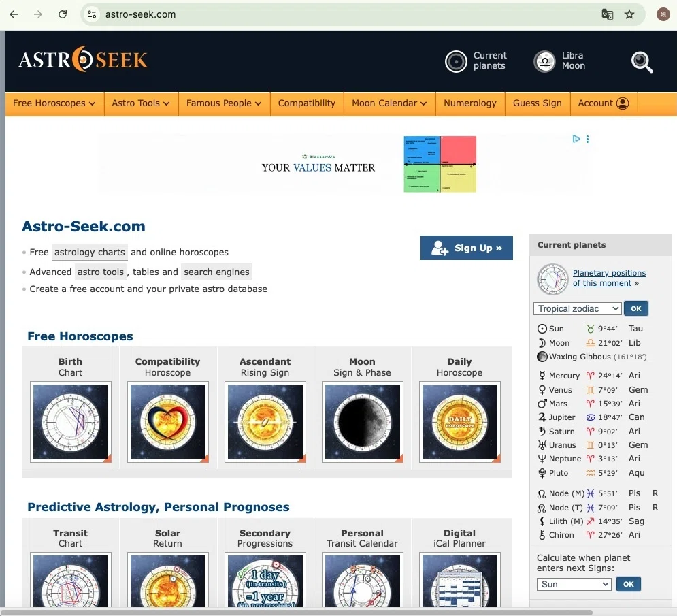677x616 pixels.
Task: Click the Mars symbol icon
Action: point(542,404)
